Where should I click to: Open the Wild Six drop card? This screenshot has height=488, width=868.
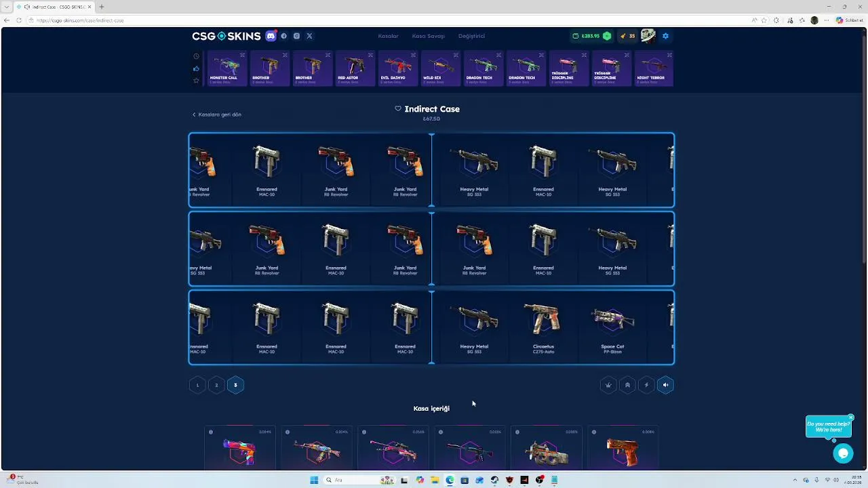[x=440, y=68]
